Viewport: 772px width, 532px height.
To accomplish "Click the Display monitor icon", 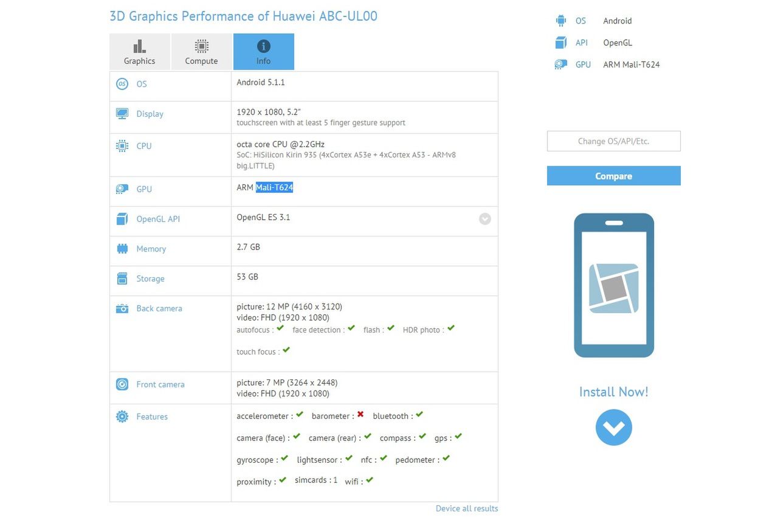I will 122,114.
